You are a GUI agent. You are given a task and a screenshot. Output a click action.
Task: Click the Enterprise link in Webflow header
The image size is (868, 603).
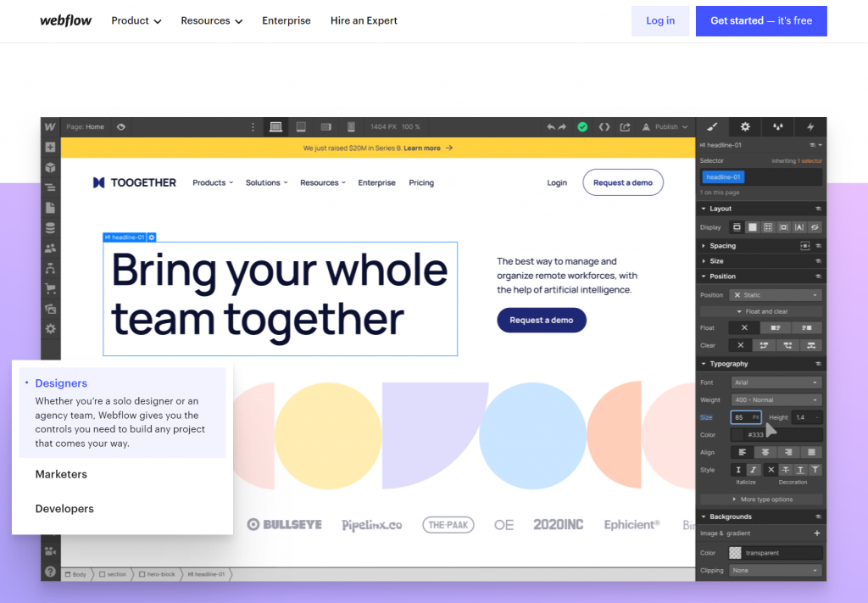287,20
